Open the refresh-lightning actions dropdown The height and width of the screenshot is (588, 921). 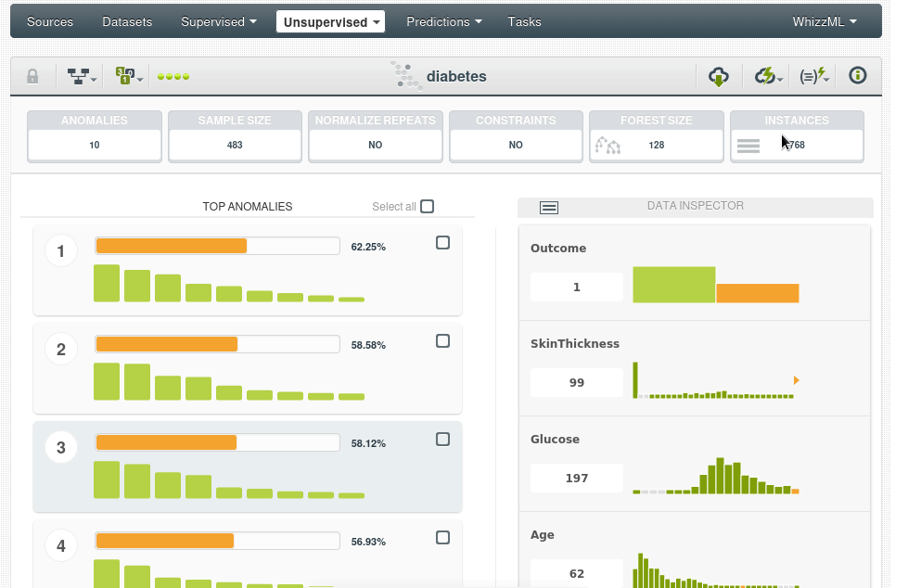[x=768, y=76]
